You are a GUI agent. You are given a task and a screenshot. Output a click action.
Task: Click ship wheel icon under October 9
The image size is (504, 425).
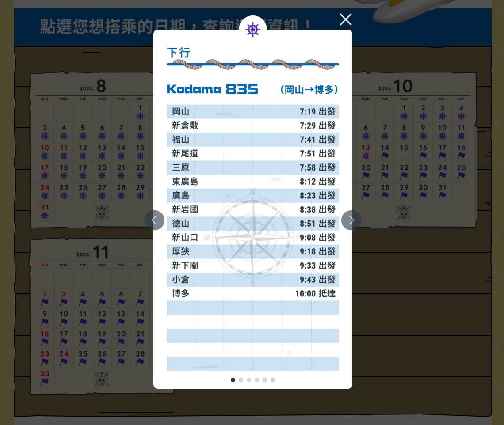click(x=423, y=136)
